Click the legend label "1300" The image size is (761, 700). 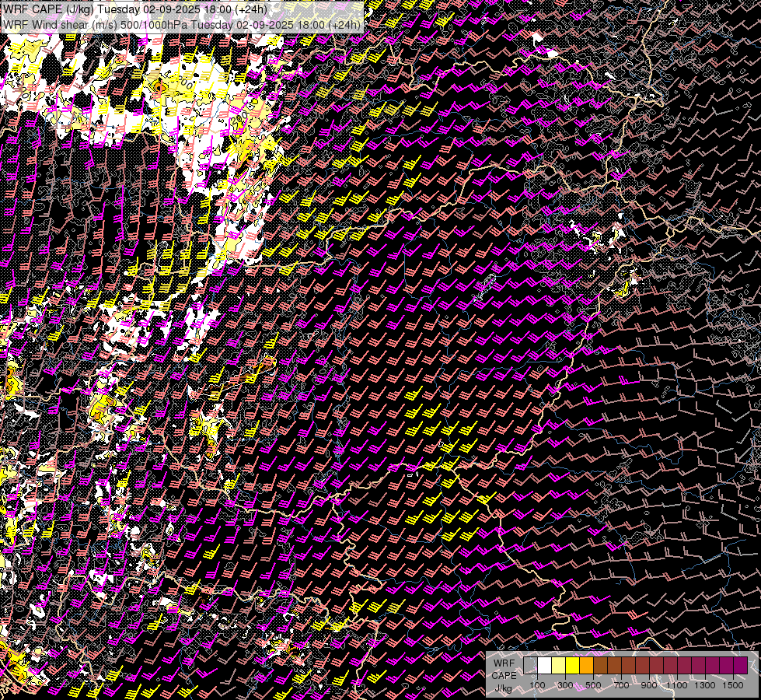(x=705, y=685)
